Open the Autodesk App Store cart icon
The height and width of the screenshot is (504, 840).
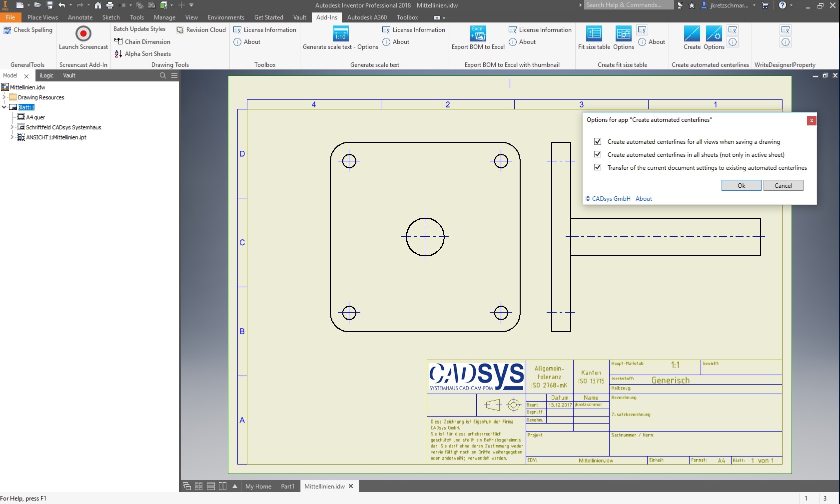765,5
